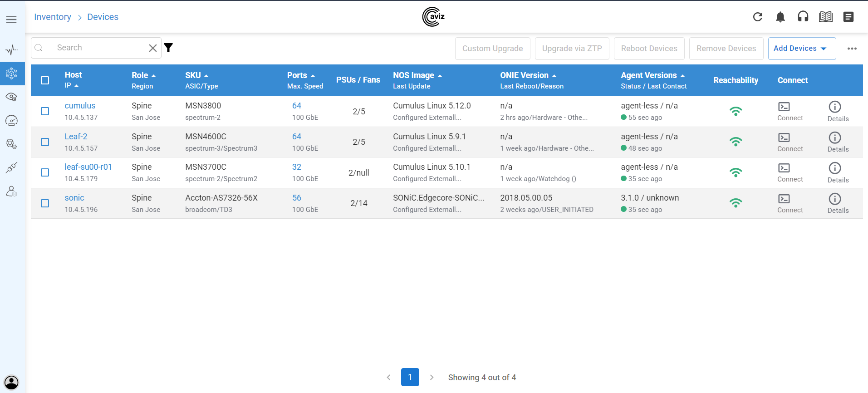Go to Inventory breadcrumb
868x393 pixels.
(x=53, y=17)
